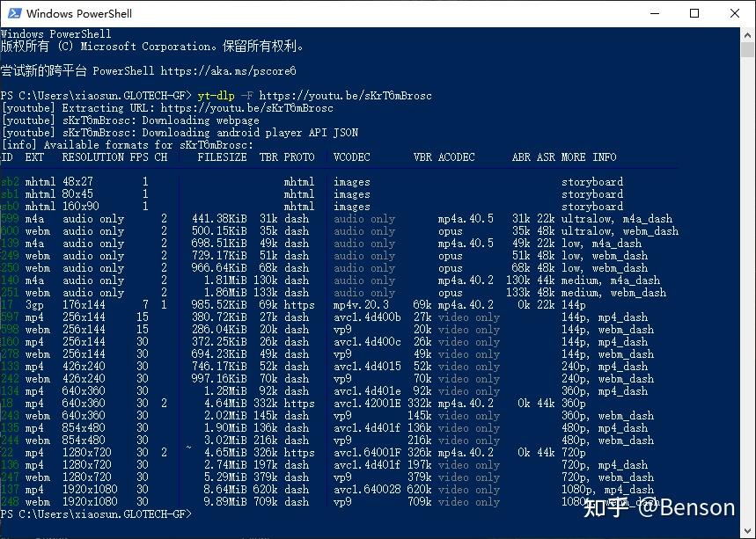Click the MORE INFO column header
This screenshot has width=756, height=539.
(589, 157)
